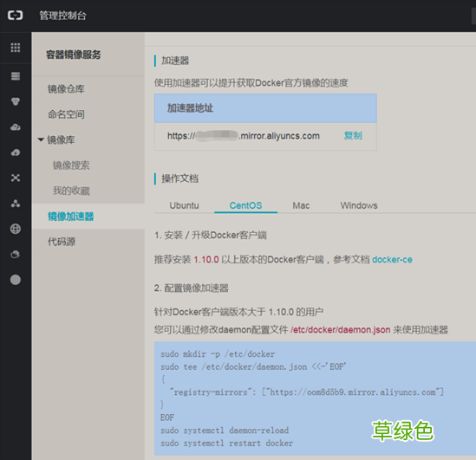The height and width of the screenshot is (460, 476).
Task: Click 复制 to copy accelerator address
Action: [x=353, y=135]
